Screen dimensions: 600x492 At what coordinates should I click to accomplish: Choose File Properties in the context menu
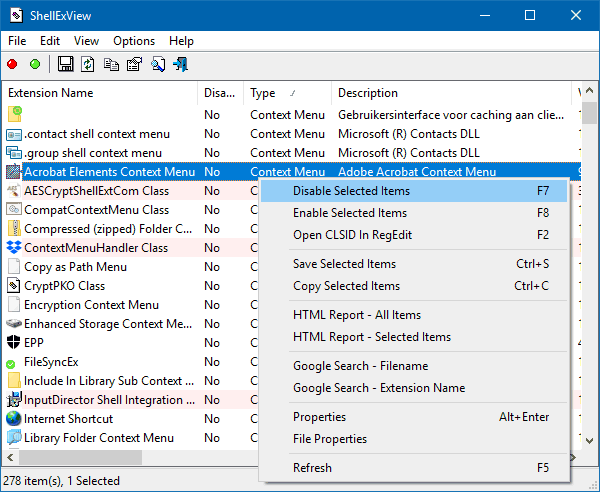click(x=414, y=439)
